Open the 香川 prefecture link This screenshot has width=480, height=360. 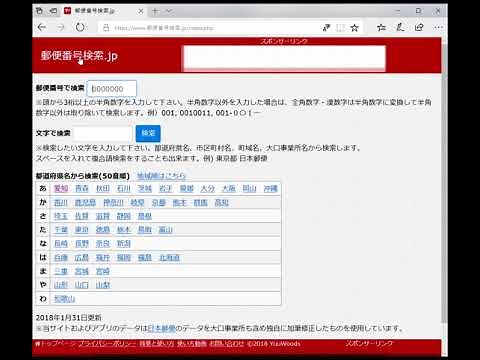tap(61, 203)
